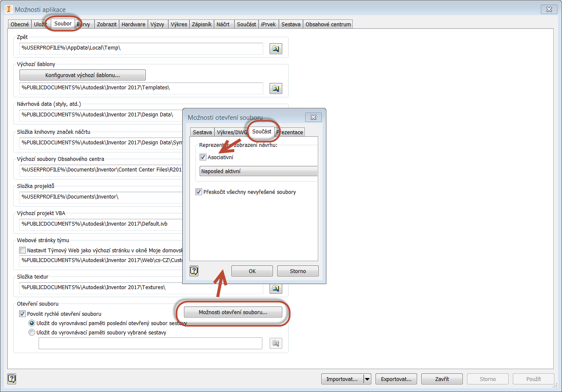
Task: Disable Povolit rychlé otevření souboru checkbox
Action: (22, 314)
